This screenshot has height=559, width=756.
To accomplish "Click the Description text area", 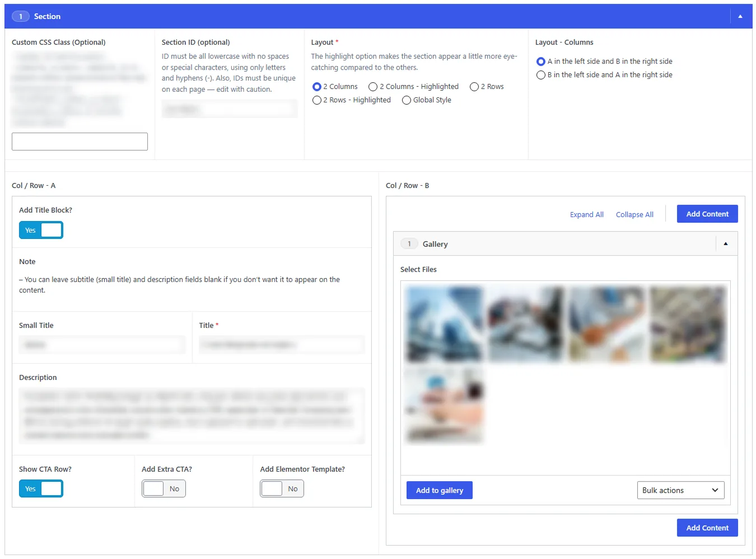I will point(192,416).
